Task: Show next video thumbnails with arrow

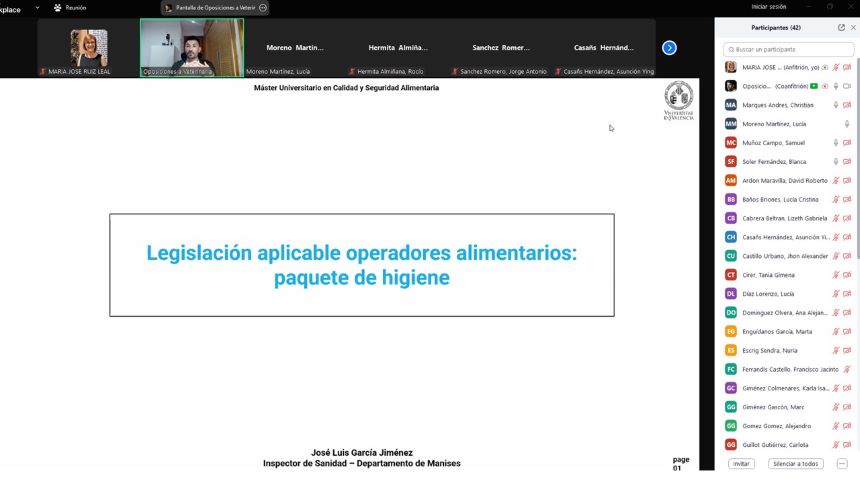Action: [669, 47]
